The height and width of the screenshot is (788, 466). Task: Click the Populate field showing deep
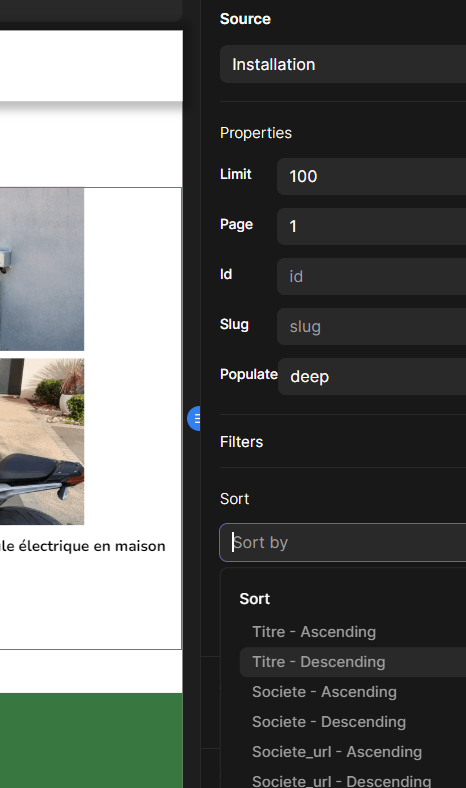click(x=372, y=376)
